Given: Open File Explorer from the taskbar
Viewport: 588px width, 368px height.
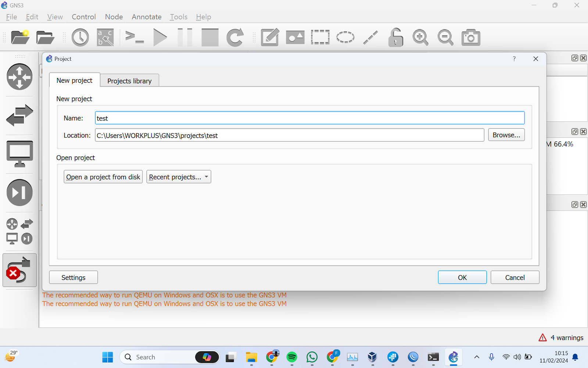Looking at the screenshot, I should click(x=251, y=357).
